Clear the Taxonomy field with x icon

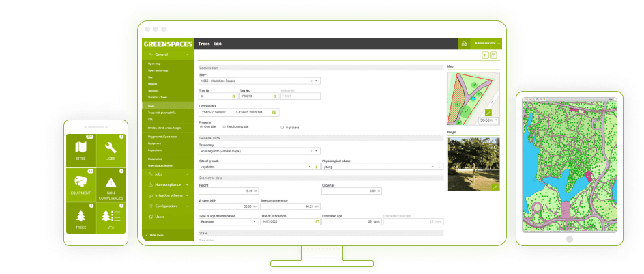pos(311,151)
